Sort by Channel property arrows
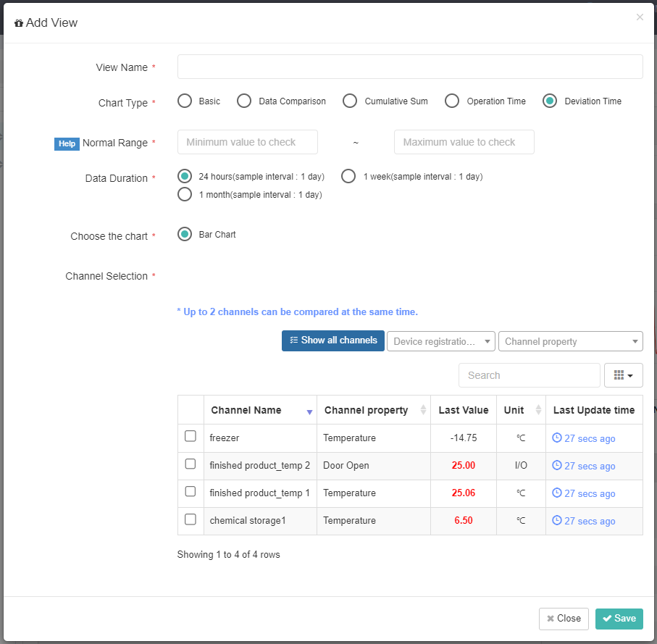 423,410
